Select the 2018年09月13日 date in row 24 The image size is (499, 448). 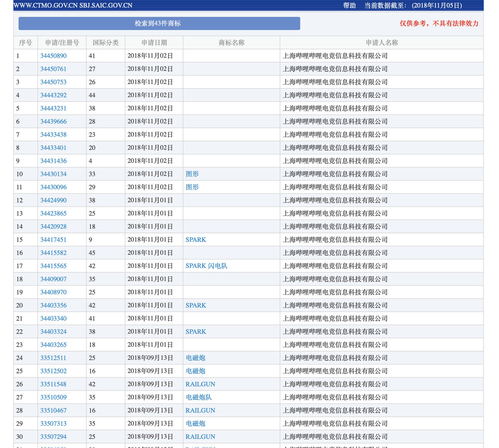[150, 358]
